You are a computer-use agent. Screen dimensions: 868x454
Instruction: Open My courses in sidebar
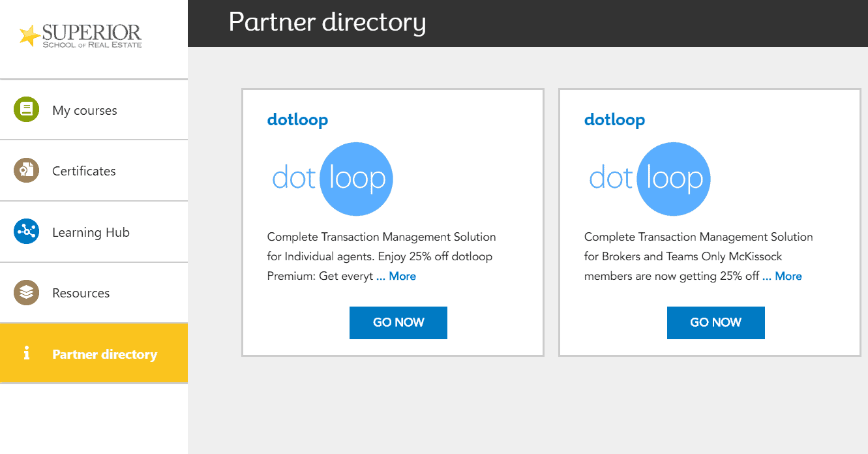tap(94, 110)
